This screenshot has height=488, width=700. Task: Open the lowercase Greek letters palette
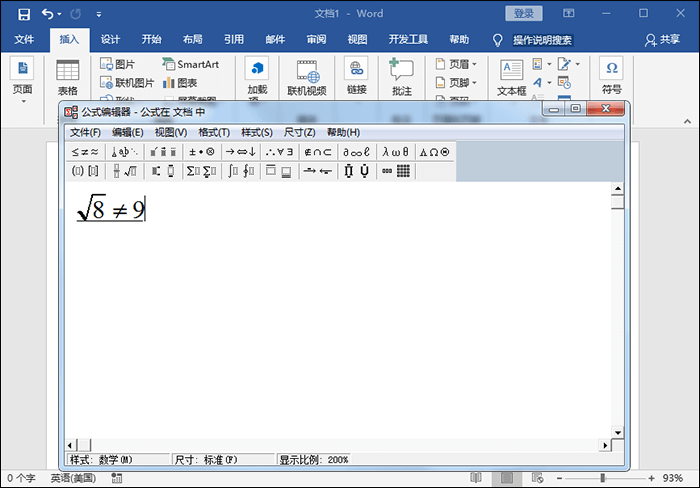click(x=395, y=152)
